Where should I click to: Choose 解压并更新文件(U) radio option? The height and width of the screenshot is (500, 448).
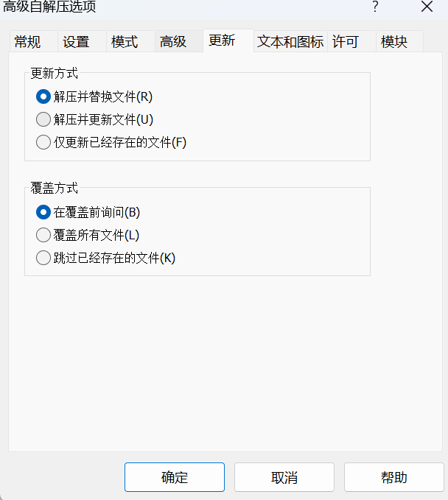tap(94, 119)
